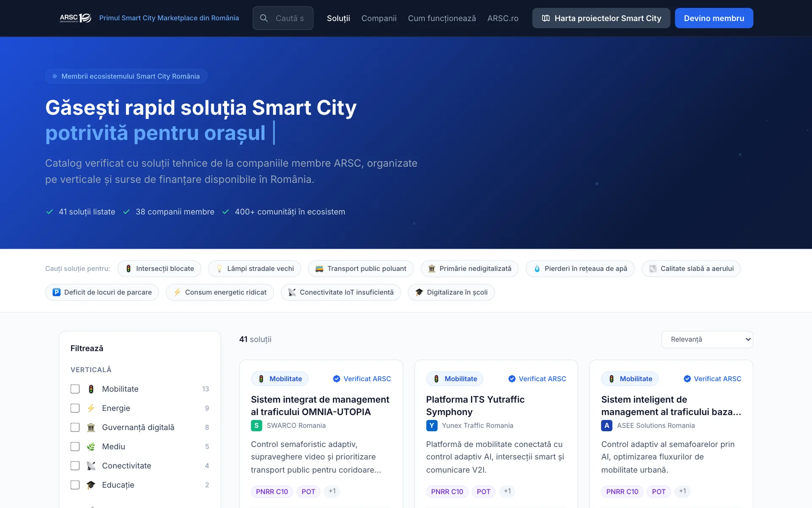Click the parking P icon in Deficit chip
Screen dimensions: 812x508
pyautogui.click(x=56, y=292)
